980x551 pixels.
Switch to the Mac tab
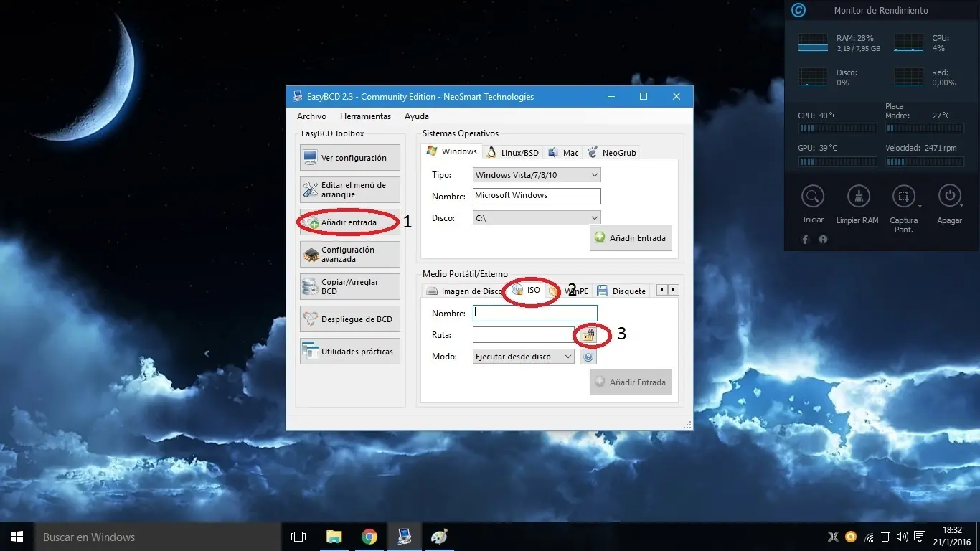pyautogui.click(x=563, y=153)
